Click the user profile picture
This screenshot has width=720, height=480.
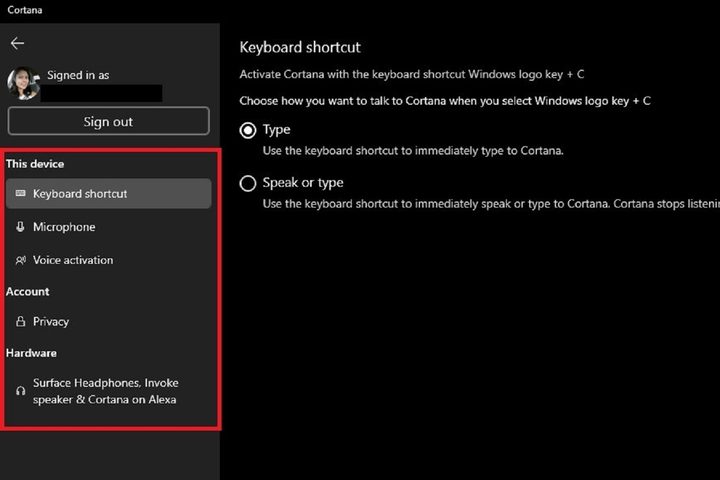pyautogui.click(x=23, y=83)
